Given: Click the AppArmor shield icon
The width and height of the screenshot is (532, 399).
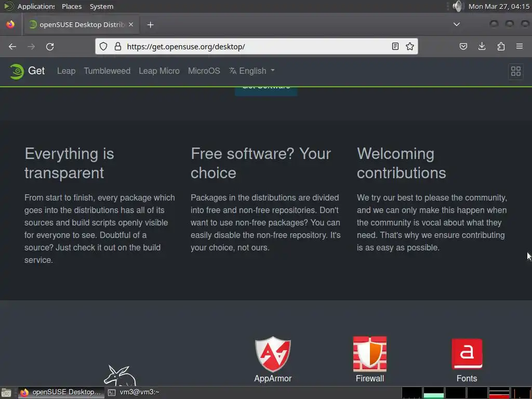Looking at the screenshot, I should pyautogui.click(x=273, y=354).
